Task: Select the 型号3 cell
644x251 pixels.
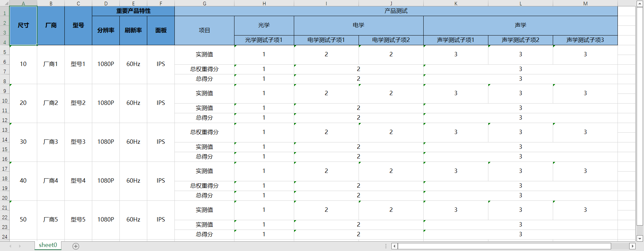Action: (x=78, y=142)
